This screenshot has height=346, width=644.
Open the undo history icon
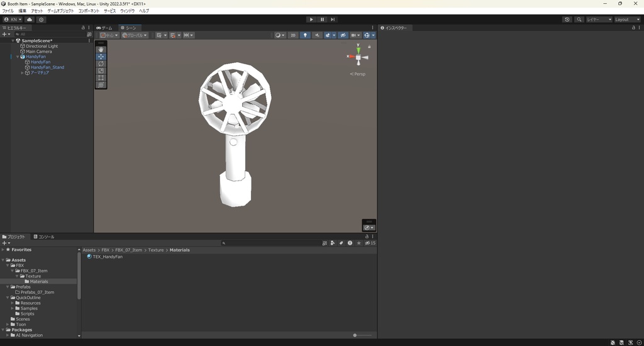click(x=567, y=20)
